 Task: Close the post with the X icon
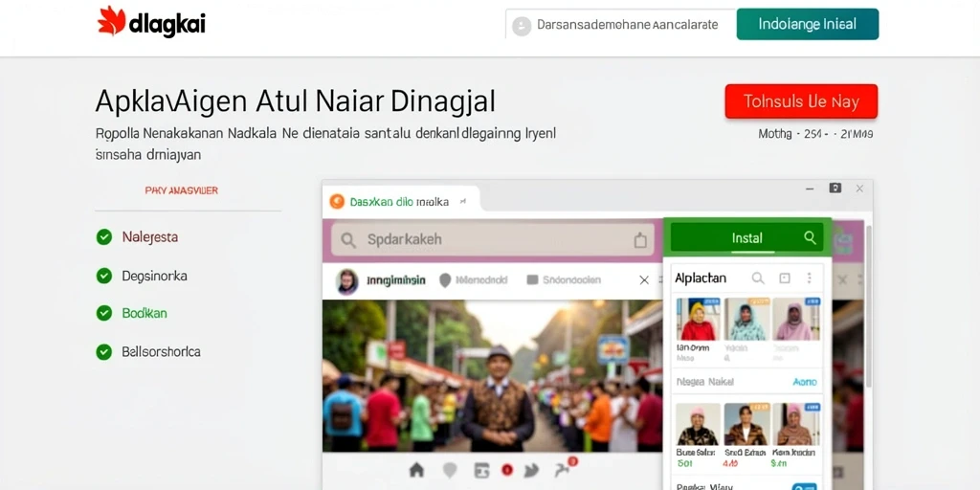(644, 280)
